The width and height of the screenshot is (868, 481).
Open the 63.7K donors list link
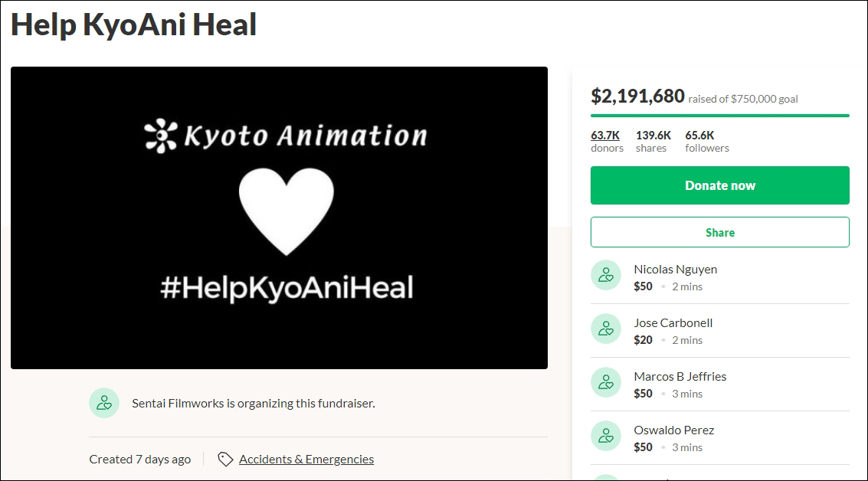[x=605, y=135]
